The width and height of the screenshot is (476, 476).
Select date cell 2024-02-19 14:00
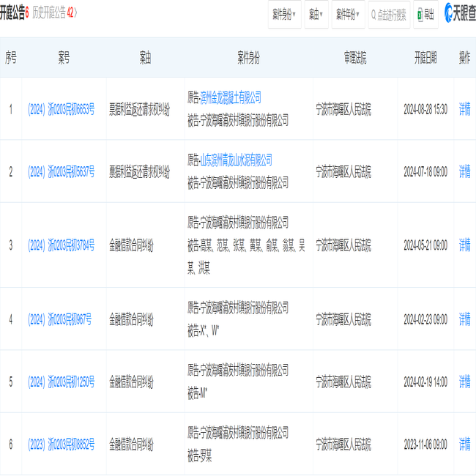click(x=425, y=382)
